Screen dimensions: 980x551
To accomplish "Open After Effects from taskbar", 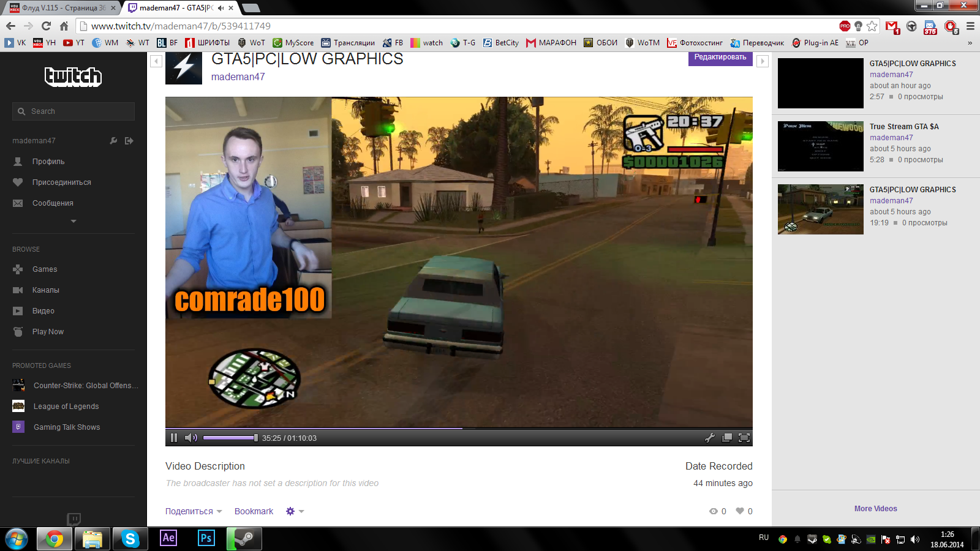I will (168, 538).
